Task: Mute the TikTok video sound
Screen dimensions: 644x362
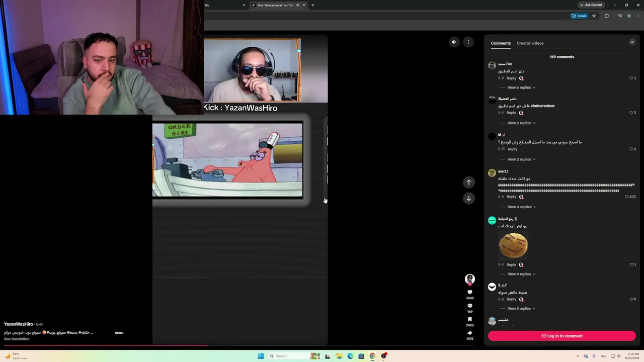Action: pos(454,42)
